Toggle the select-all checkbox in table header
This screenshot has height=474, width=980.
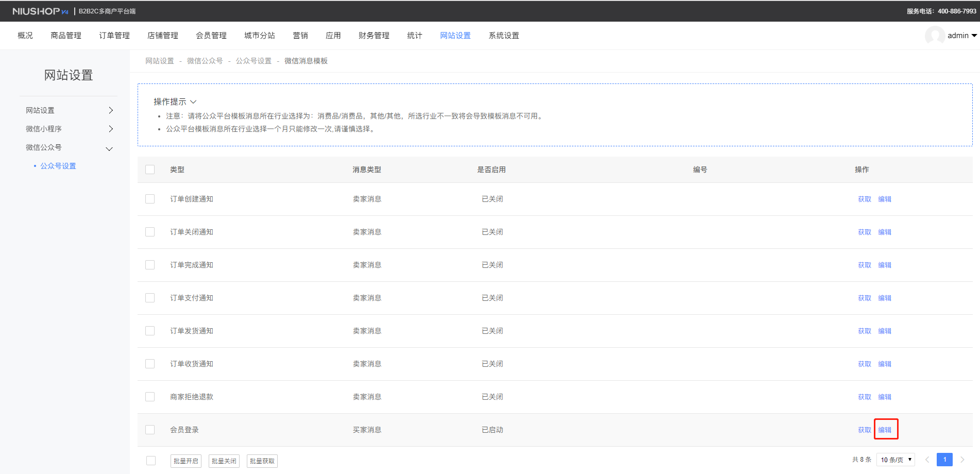150,170
